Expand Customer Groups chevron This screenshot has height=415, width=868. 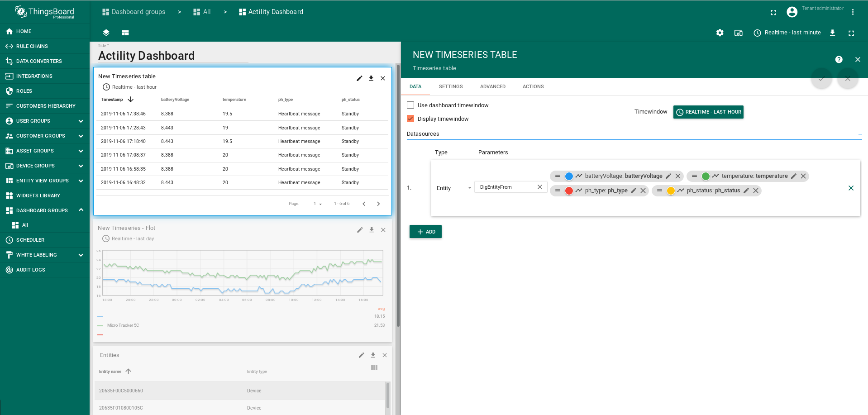pyautogui.click(x=81, y=136)
